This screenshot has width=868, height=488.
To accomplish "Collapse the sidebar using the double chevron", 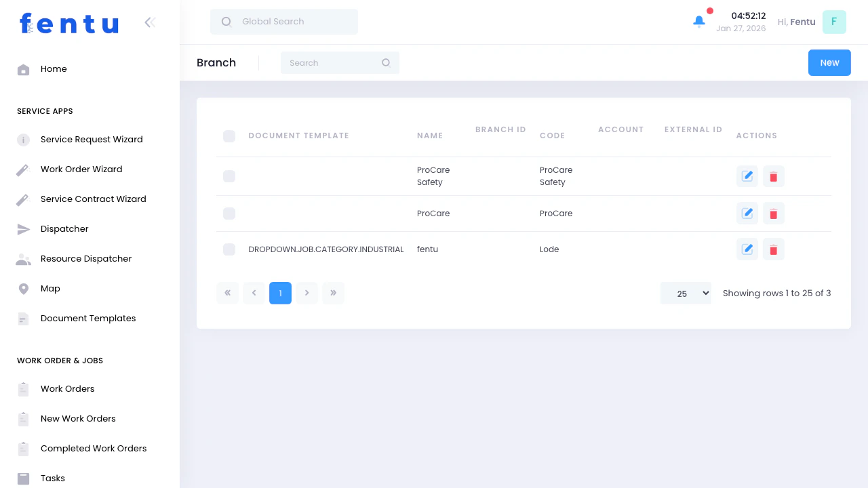I will [149, 22].
